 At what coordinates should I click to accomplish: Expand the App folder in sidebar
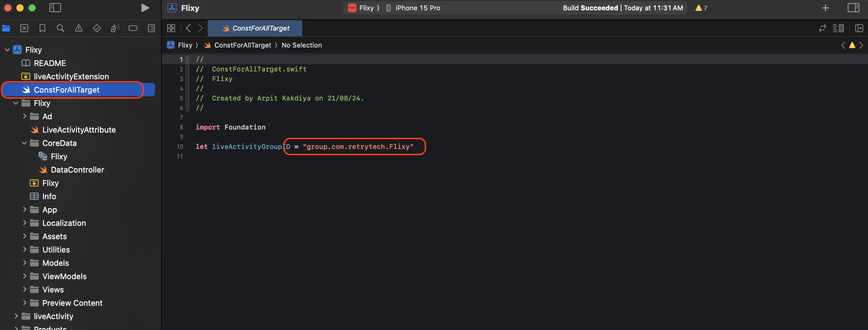pyautogui.click(x=24, y=210)
